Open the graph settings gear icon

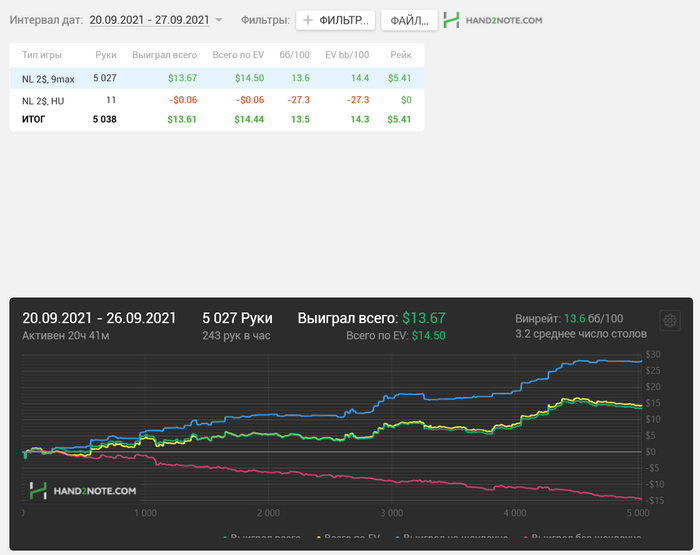(670, 320)
